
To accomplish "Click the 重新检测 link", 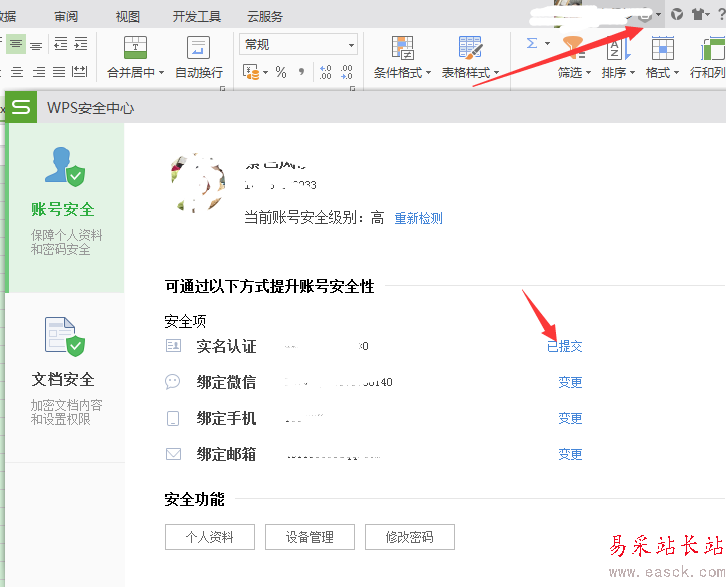I will (419, 218).
